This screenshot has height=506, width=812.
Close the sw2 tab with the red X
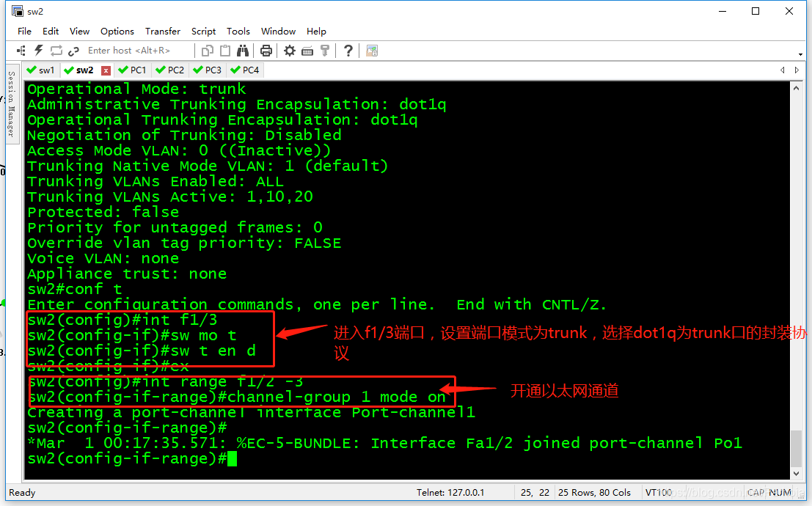106,70
